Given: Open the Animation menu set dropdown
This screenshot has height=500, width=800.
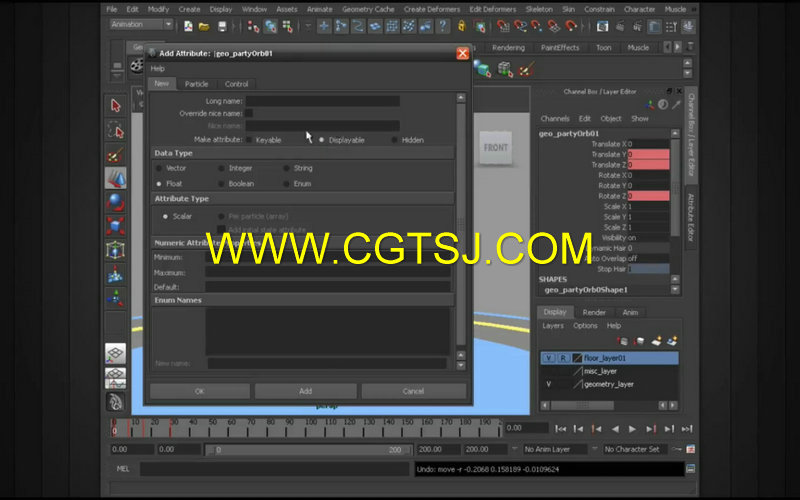Looking at the screenshot, I should coord(142,24).
